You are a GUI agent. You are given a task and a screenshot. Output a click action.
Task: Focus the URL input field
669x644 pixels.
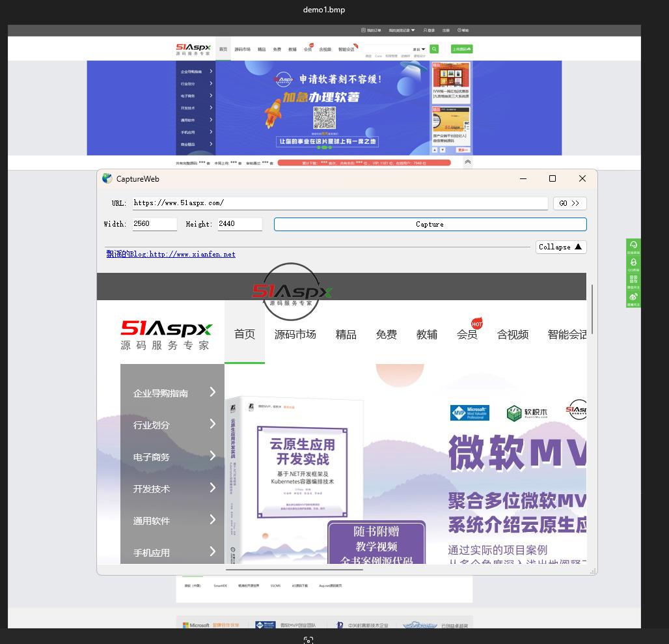[340, 203]
